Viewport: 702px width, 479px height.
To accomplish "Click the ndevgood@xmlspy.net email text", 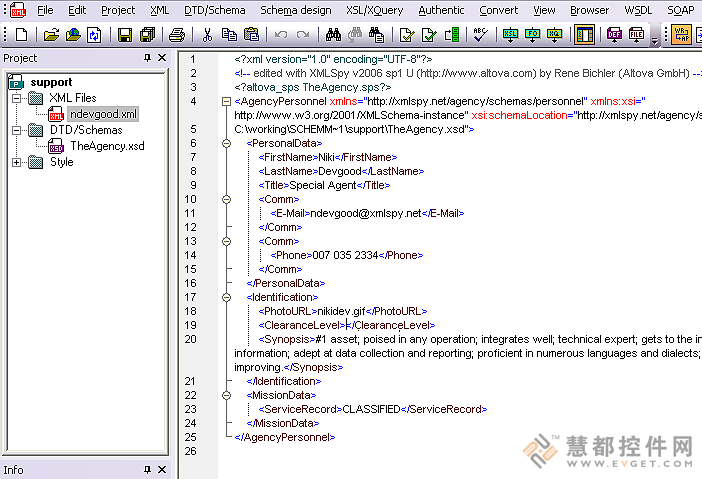I will coord(366,214).
